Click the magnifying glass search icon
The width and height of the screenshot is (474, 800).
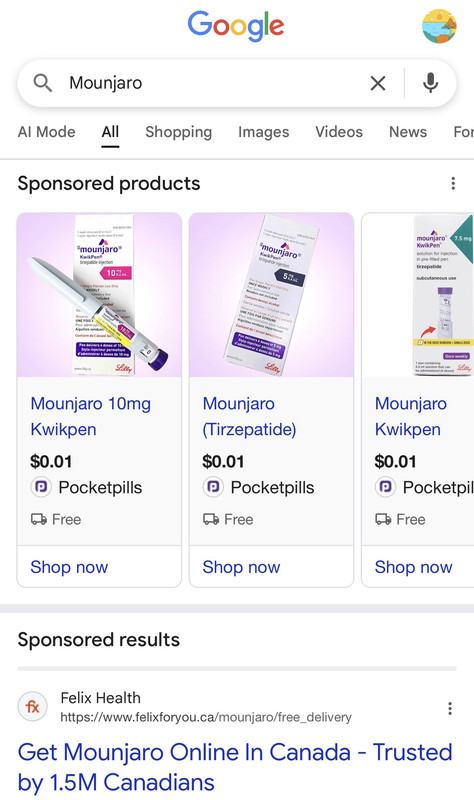[43, 83]
